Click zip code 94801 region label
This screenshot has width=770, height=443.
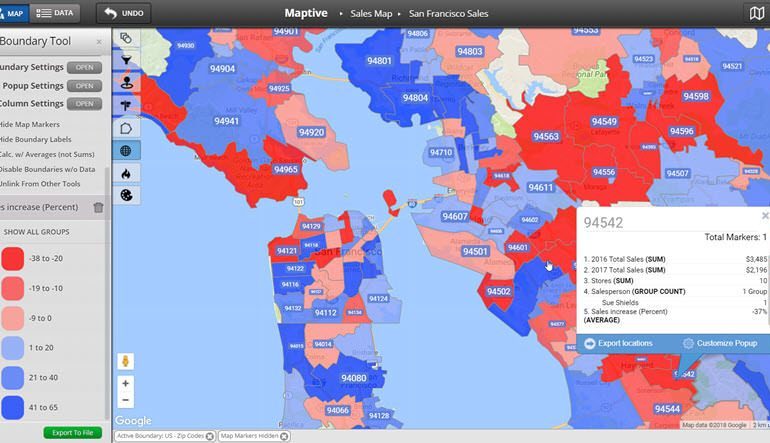(x=379, y=61)
